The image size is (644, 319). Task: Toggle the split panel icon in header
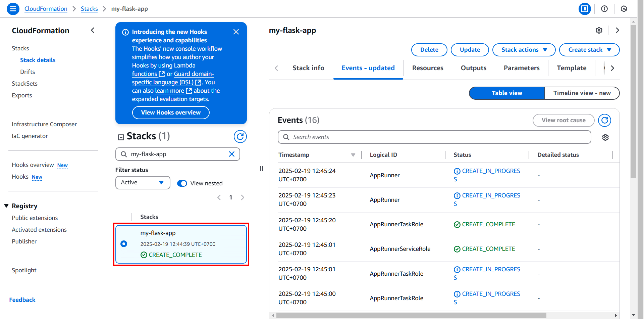click(585, 9)
